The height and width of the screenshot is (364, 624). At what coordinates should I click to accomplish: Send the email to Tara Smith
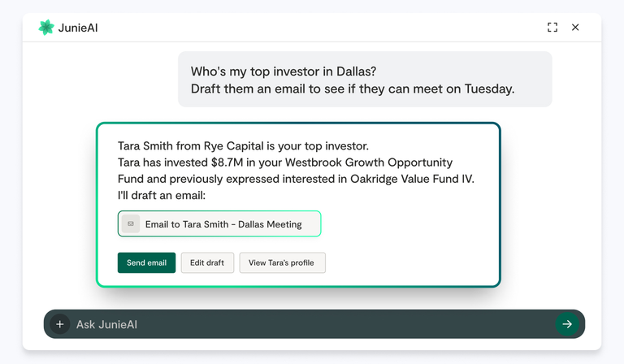[146, 262]
